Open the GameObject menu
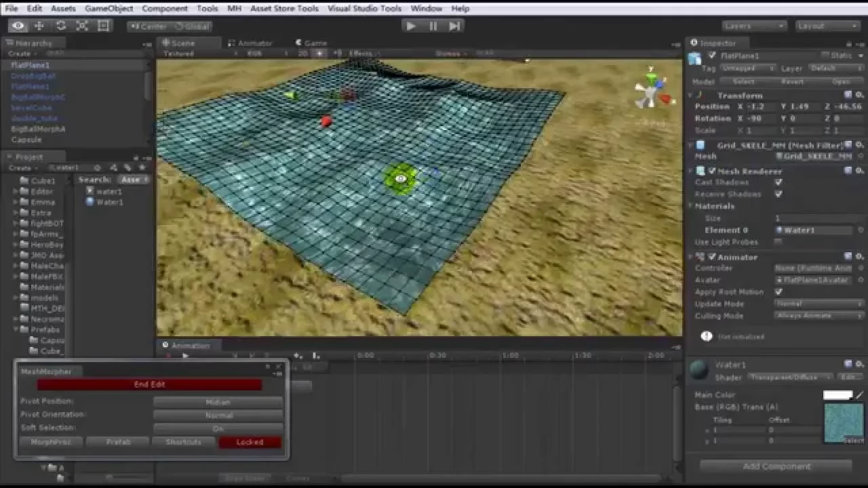Image resolution: width=868 pixels, height=488 pixels. [x=108, y=8]
